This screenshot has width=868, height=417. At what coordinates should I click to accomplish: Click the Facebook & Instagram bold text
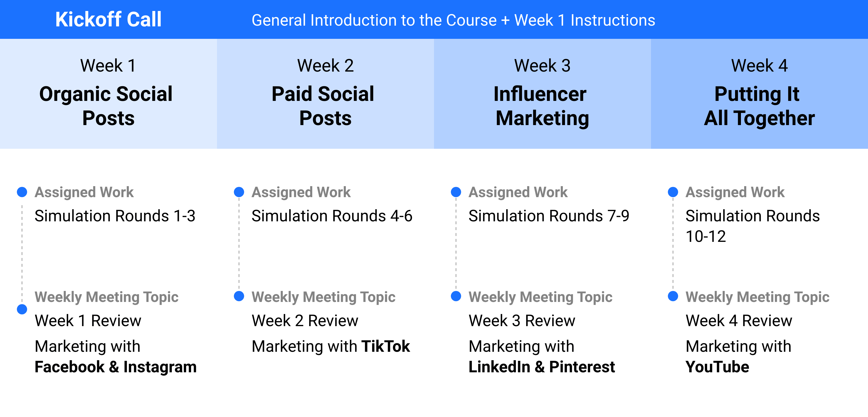click(116, 367)
